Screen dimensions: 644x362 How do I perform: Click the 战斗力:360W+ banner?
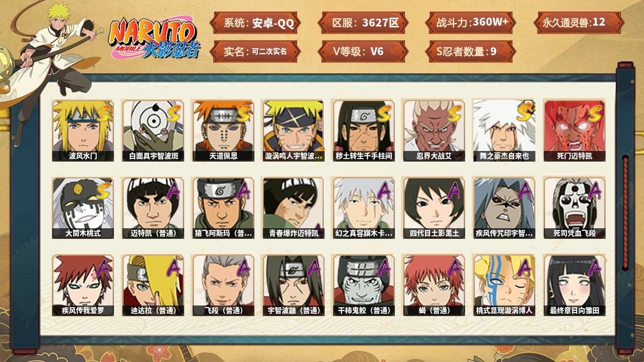click(x=470, y=23)
